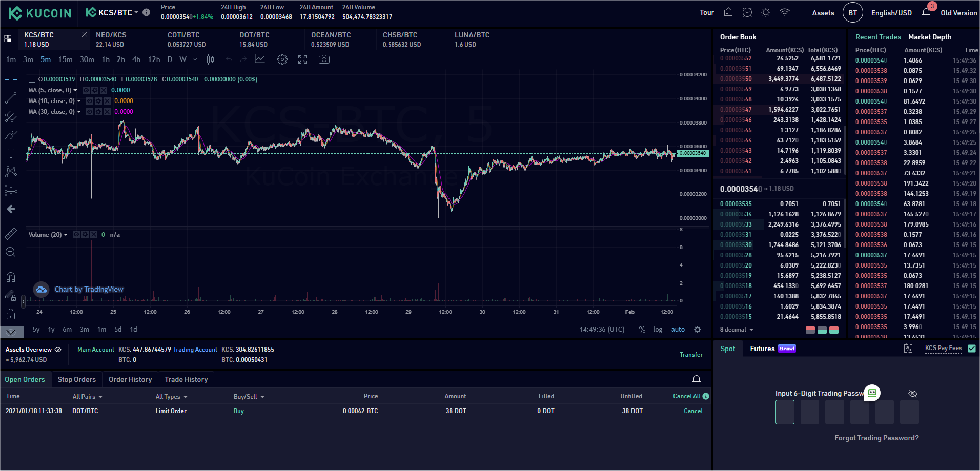Collapse the indicator legend minus box
980x471 pixels.
tap(32, 79)
